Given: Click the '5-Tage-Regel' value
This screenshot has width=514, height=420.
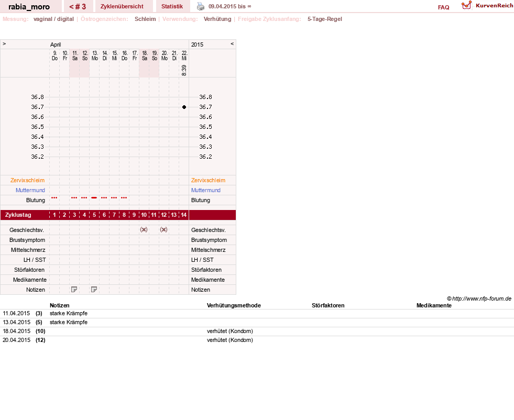Looking at the screenshot, I should point(324,19).
